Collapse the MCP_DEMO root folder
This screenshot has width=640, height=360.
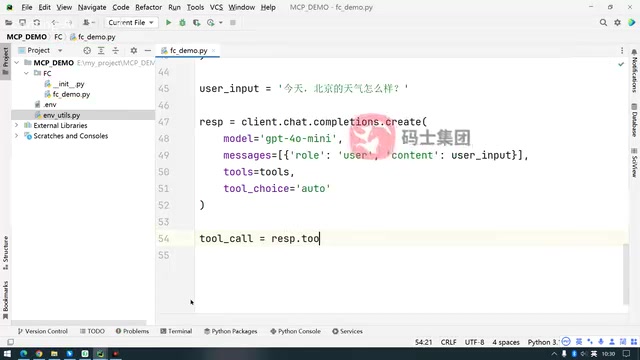17,62
